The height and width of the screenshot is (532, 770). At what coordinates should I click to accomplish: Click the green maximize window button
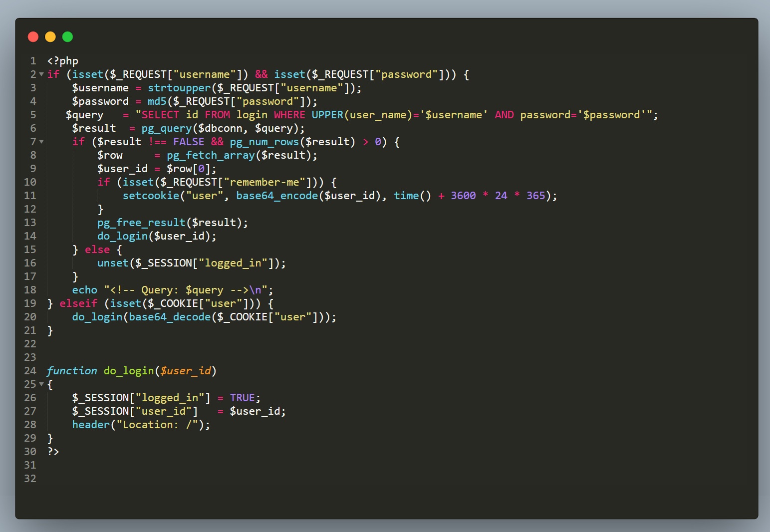tap(67, 37)
